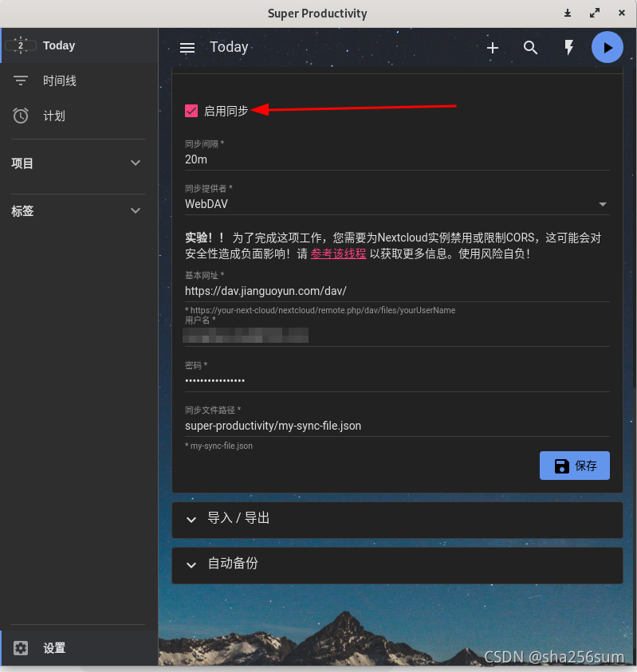Expand the 导入 / 导出 panel

[397, 519]
